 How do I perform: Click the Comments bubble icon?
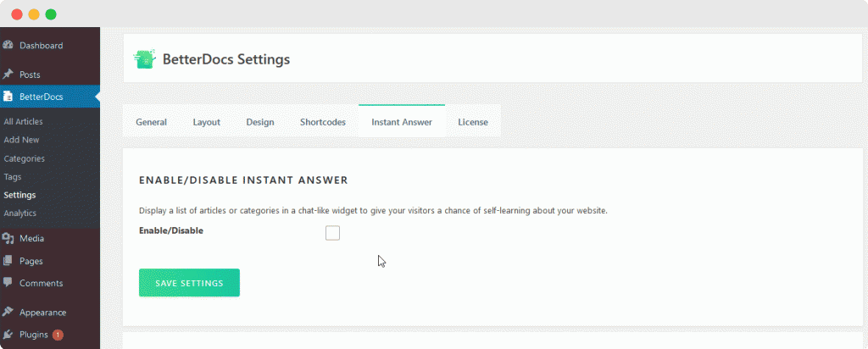(7, 283)
